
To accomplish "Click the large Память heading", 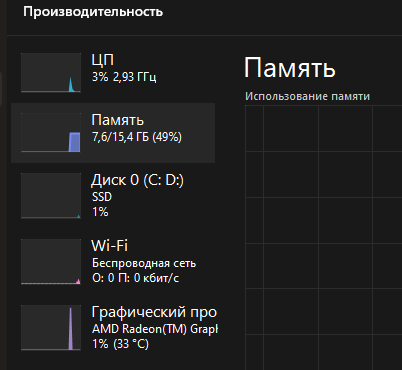I will 290,68.
